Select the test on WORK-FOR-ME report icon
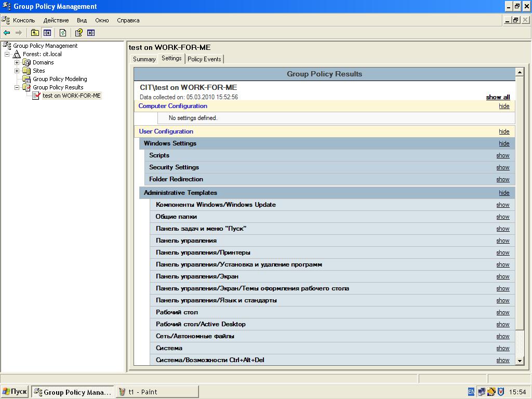The image size is (532, 399). pos(36,96)
